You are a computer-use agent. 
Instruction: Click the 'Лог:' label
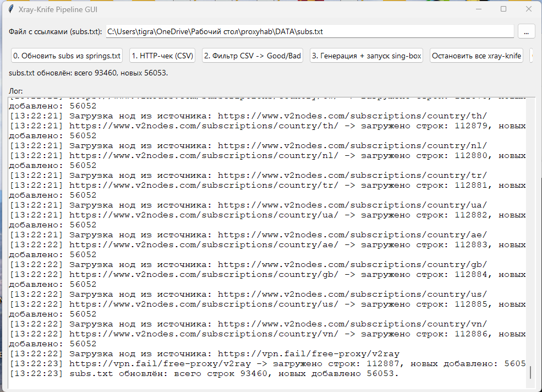16,91
